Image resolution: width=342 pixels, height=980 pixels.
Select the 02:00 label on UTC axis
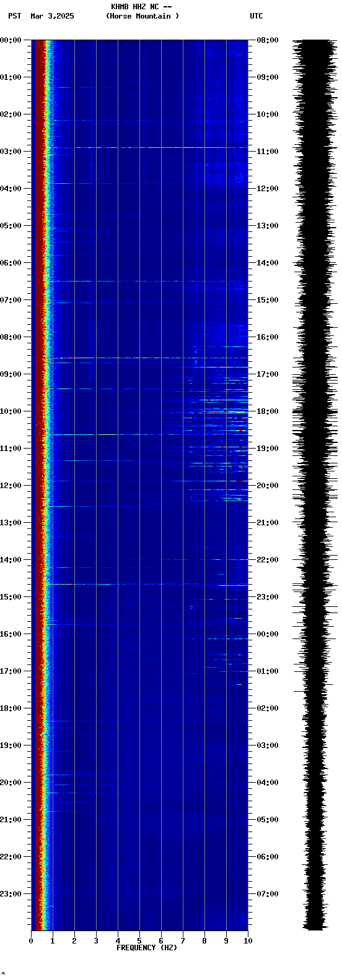[x=268, y=708]
